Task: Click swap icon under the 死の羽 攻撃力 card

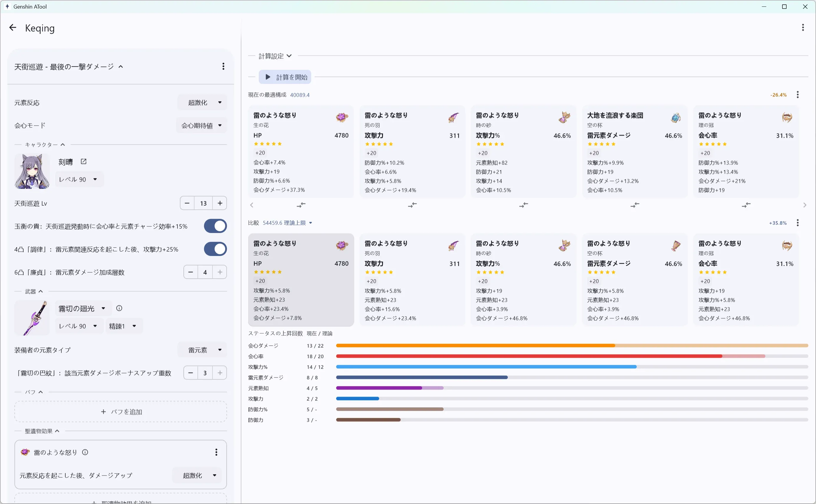Action: pyautogui.click(x=412, y=205)
